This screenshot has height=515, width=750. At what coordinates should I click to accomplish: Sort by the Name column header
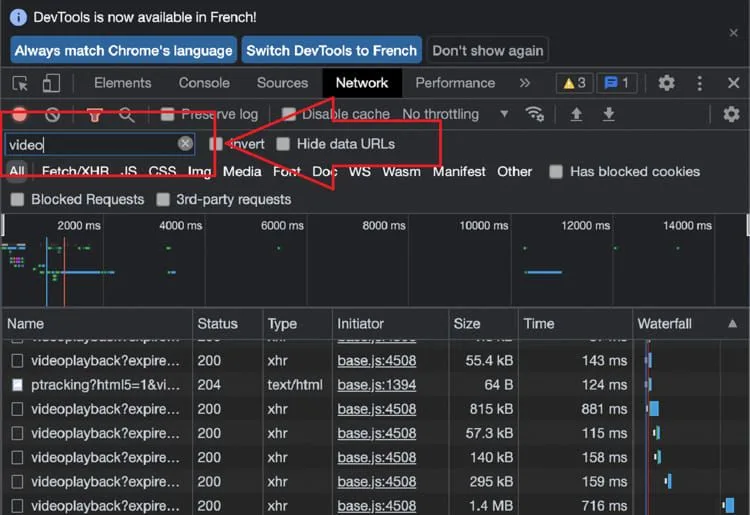click(x=97, y=324)
